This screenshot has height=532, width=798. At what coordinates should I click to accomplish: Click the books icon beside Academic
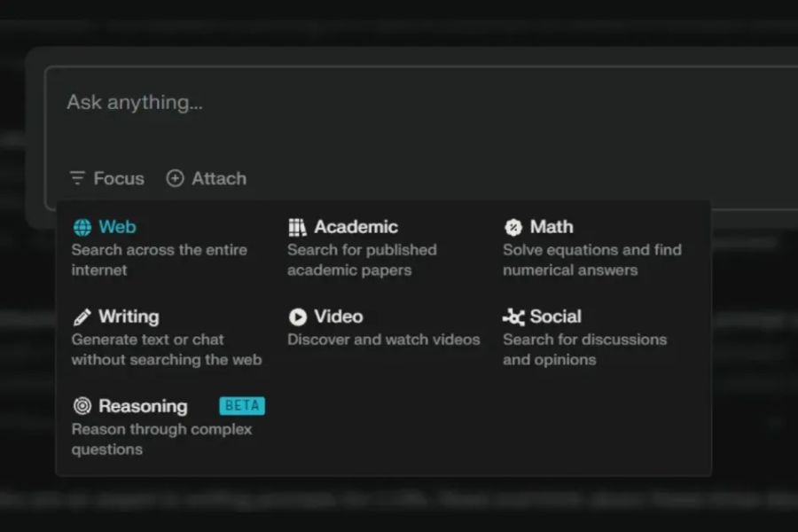tap(297, 227)
